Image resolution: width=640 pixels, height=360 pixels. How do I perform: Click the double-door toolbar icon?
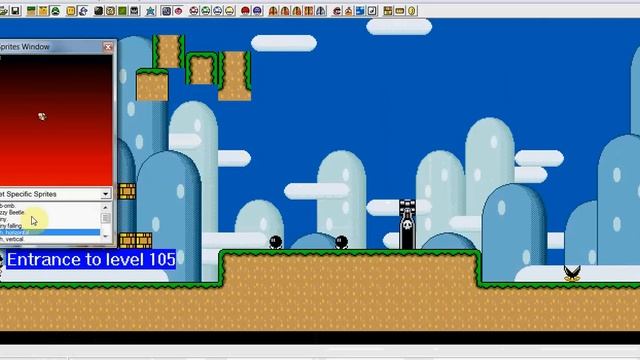pyautogui.click(x=309, y=11)
